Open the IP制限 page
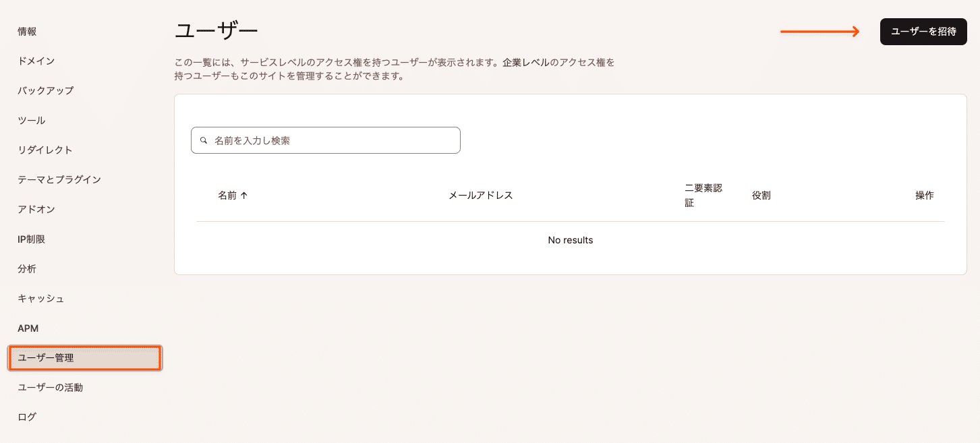 30,239
